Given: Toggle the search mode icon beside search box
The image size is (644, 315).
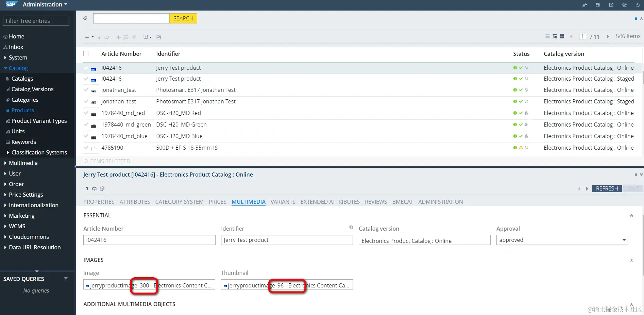Looking at the screenshot, I should [x=85, y=18].
